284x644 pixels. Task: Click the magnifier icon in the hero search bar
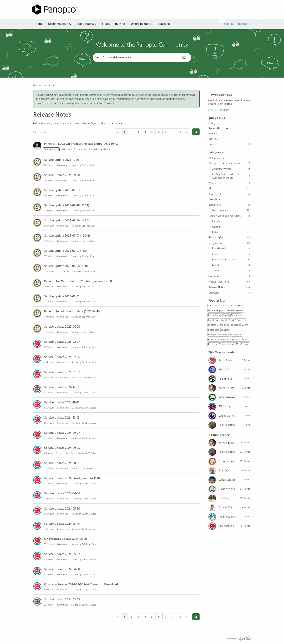(x=184, y=57)
